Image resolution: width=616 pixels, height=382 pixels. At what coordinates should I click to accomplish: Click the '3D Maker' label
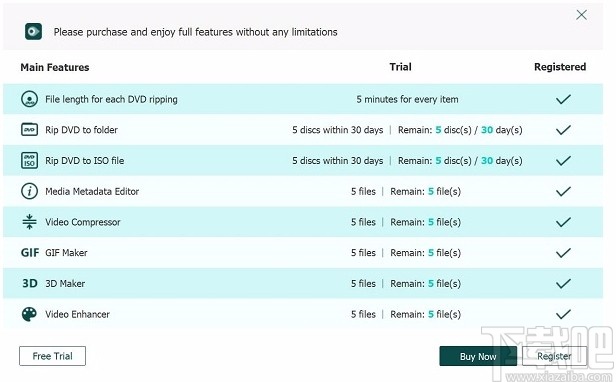tap(65, 283)
